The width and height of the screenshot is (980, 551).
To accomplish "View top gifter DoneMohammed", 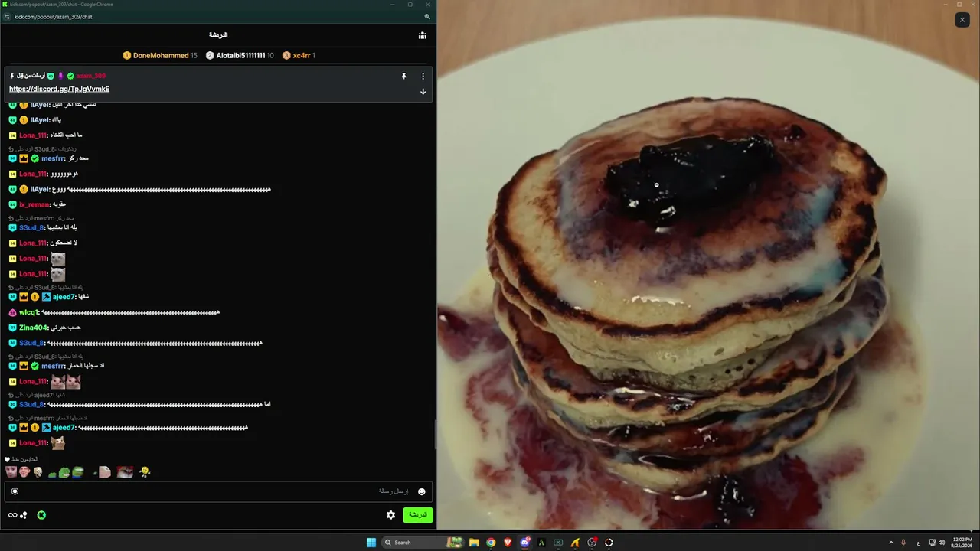I will click(160, 55).
